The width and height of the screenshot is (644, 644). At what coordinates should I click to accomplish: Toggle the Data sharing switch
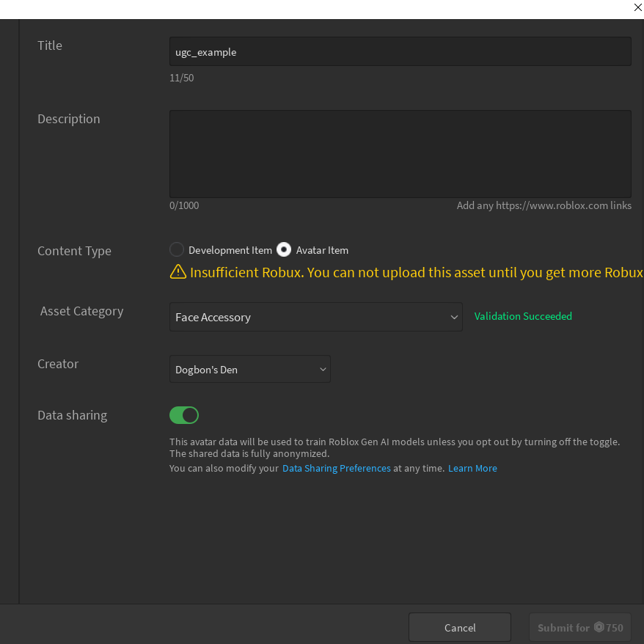coord(184,415)
